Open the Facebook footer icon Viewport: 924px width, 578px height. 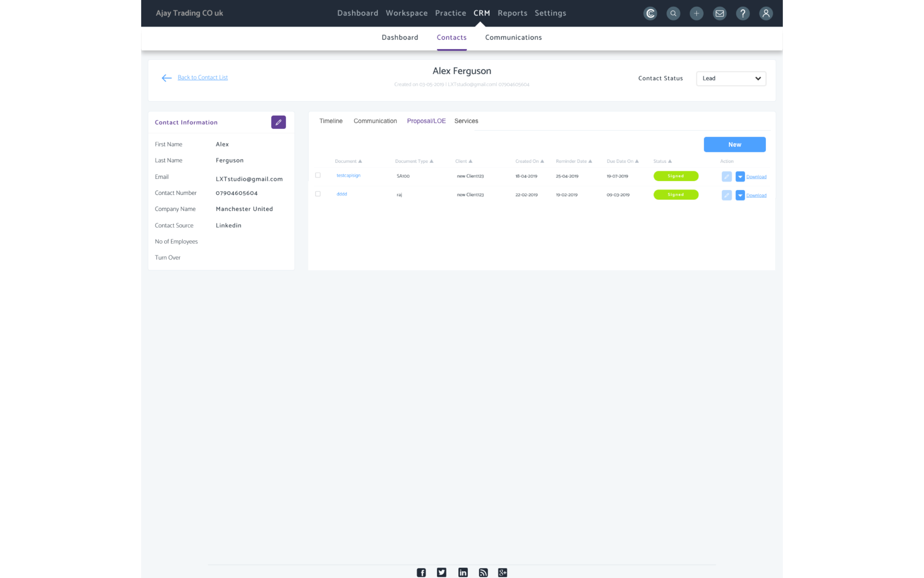click(x=421, y=572)
